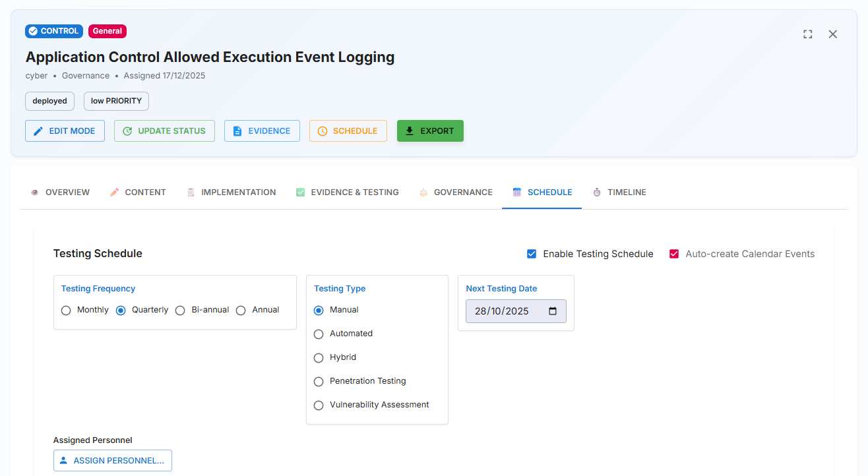This screenshot has height=476, width=868.
Task: Open the Timeline tab
Action: (x=619, y=193)
